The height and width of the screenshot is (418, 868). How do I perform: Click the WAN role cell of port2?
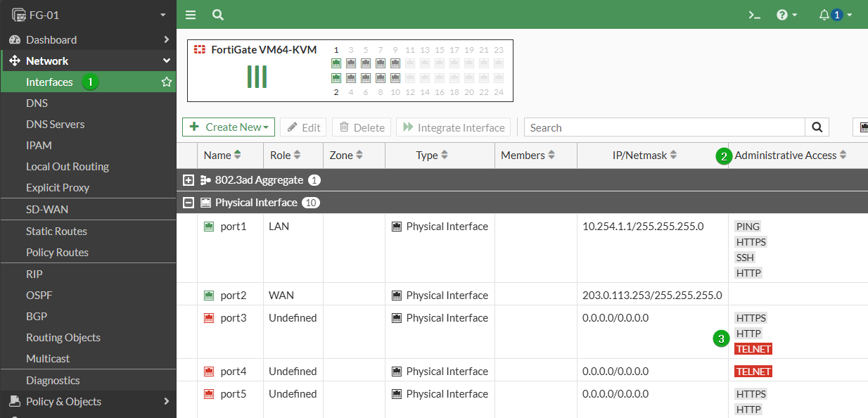281,296
